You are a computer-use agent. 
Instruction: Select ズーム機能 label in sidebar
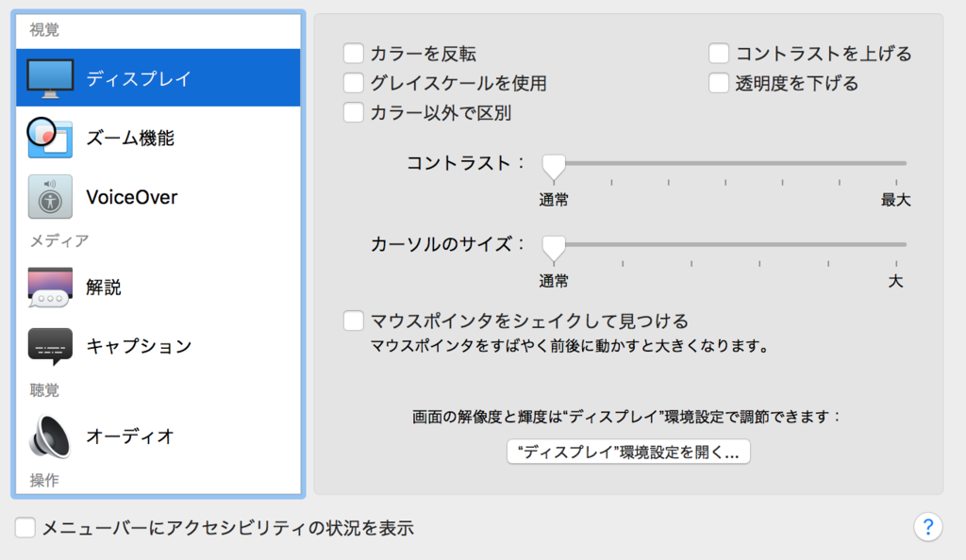[x=130, y=138]
